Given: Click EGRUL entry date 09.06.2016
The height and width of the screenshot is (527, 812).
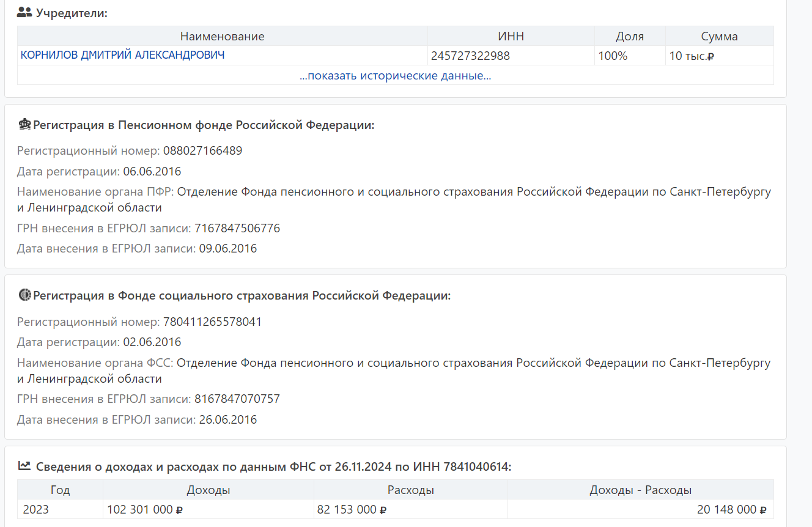Looking at the screenshot, I should [x=228, y=249].
